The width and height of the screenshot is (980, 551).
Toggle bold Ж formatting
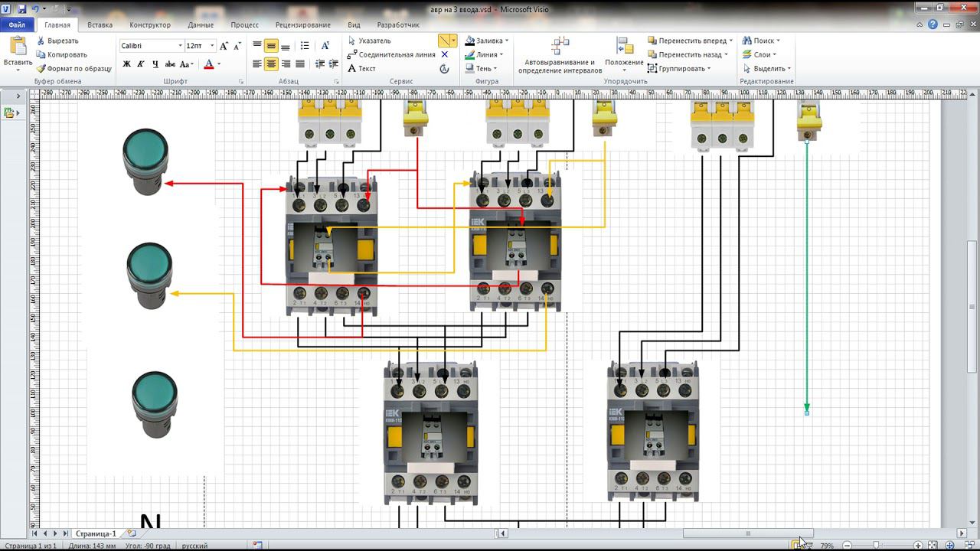127,64
